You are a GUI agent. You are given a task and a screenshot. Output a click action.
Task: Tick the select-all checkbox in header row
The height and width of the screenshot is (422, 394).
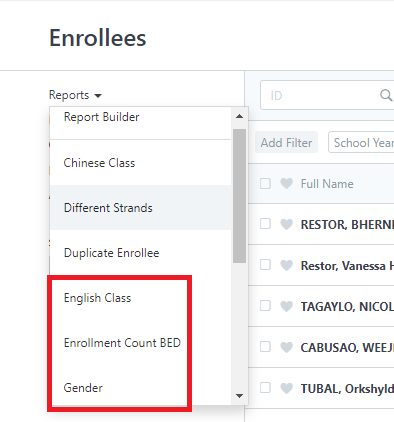265,183
